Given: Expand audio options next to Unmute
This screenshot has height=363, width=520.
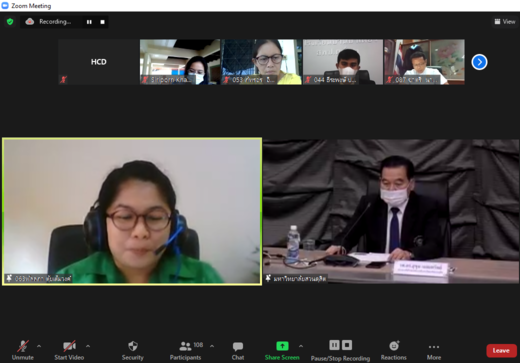Looking at the screenshot, I should pyautogui.click(x=39, y=346).
